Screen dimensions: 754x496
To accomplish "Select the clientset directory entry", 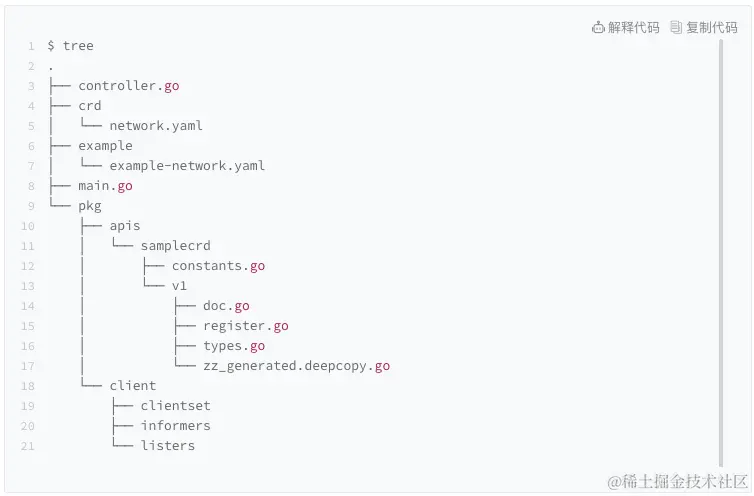I will pyautogui.click(x=175, y=406).
